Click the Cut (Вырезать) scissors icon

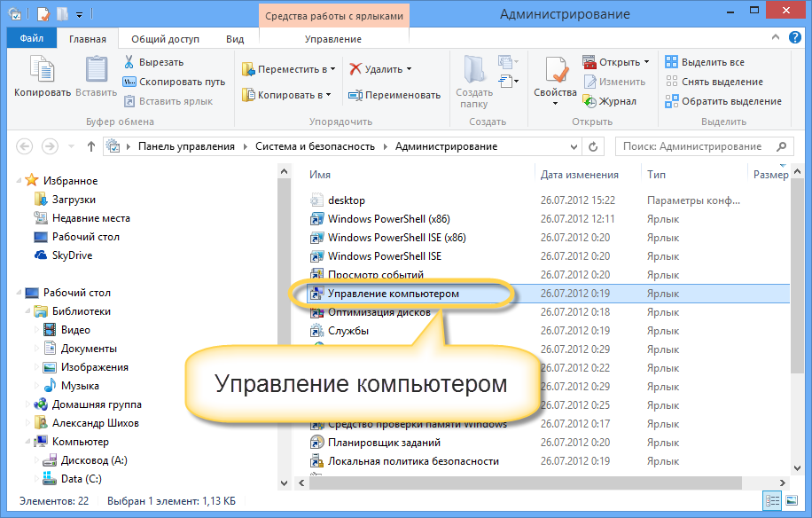point(129,62)
